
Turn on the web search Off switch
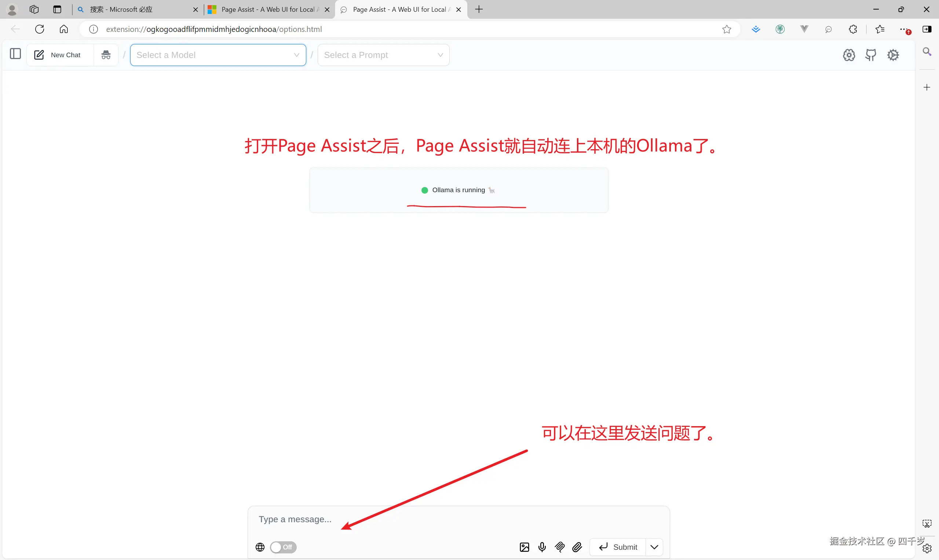pos(283,547)
